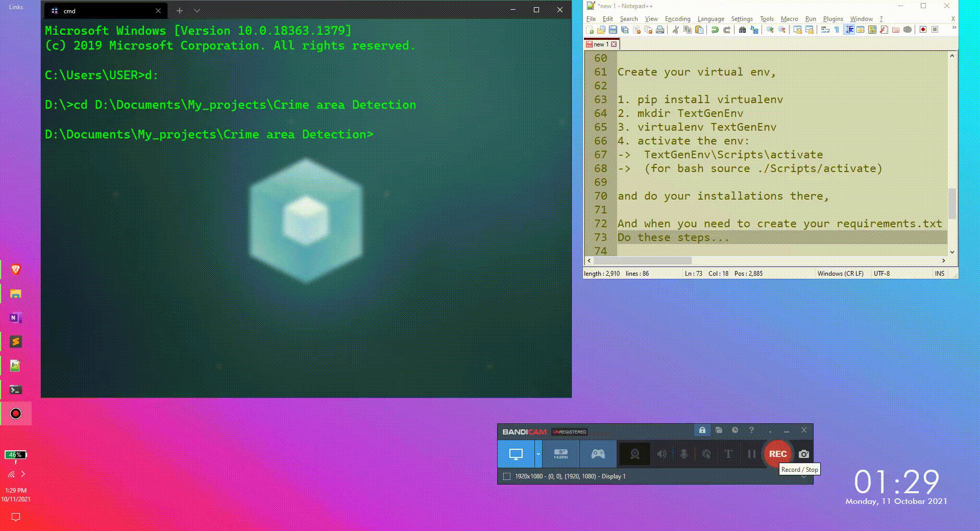This screenshot has width=980, height=531.
Task: Start macro recording in Notepad++ toolbar
Action: (x=923, y=30)
